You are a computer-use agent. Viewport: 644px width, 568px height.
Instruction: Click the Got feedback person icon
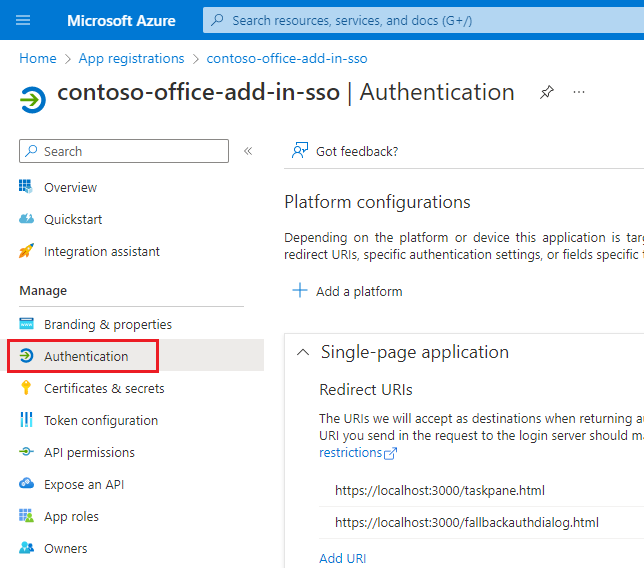(x=299, y=151)
